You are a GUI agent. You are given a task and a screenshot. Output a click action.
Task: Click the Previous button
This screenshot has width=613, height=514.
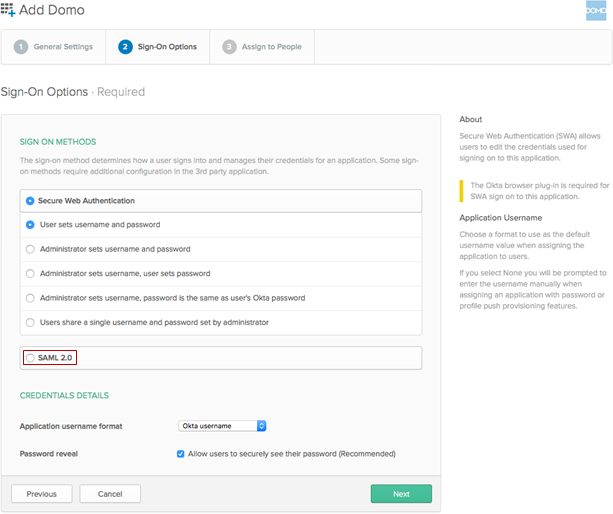point(42,494)
